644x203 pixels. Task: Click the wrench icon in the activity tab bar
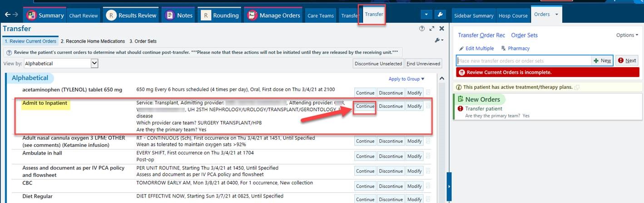(x=440, y=14)
